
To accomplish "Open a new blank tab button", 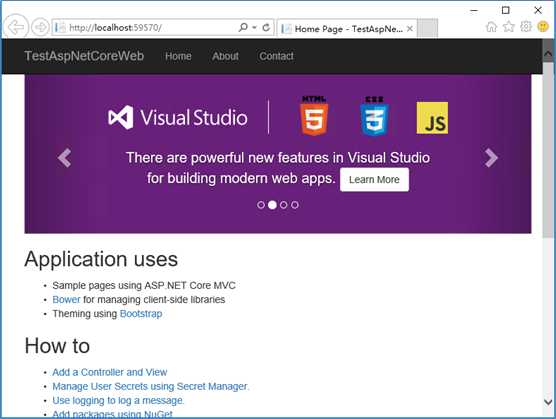I will (x=427, y=28).
